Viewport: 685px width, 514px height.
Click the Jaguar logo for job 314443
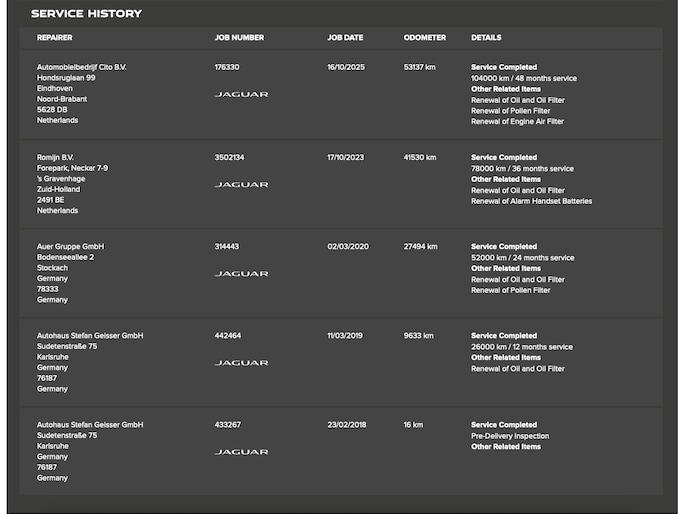point(241,274)
